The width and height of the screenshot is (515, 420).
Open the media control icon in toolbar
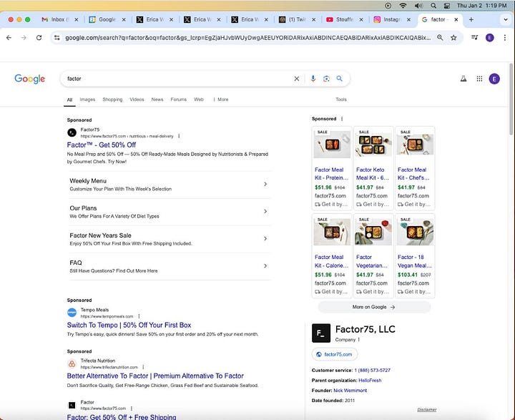[x=475, y=37]
